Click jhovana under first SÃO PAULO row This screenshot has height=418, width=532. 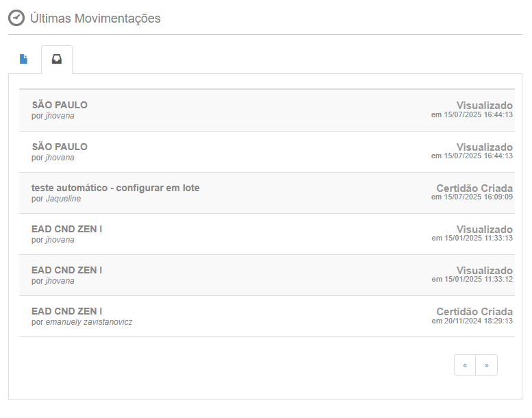coord(60,116)
